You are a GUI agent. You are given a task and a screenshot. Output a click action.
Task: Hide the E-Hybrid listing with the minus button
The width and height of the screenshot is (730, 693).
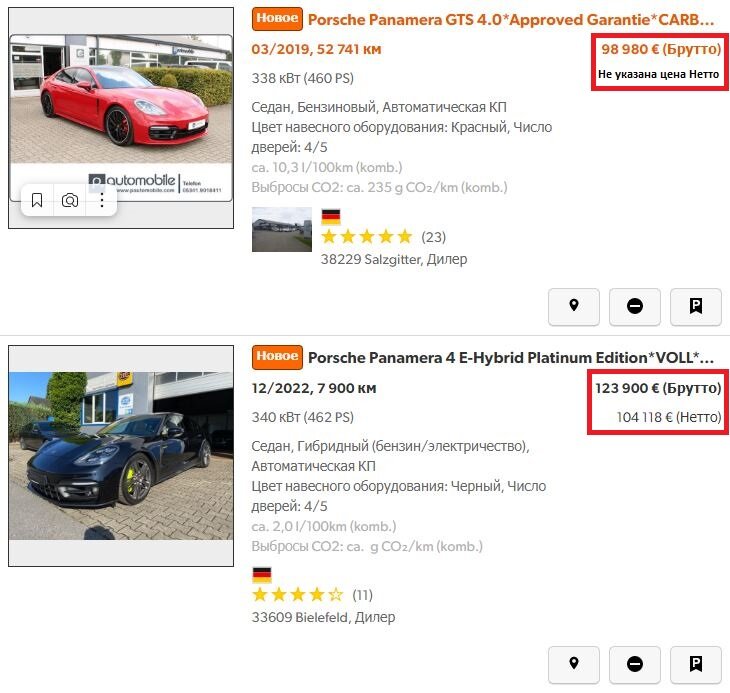(635, 664)
